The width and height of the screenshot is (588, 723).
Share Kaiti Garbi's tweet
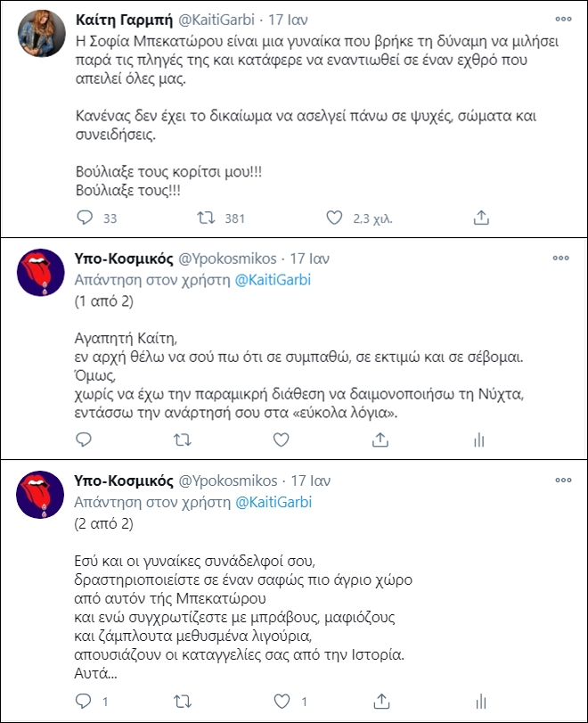(x=481, y=217)
